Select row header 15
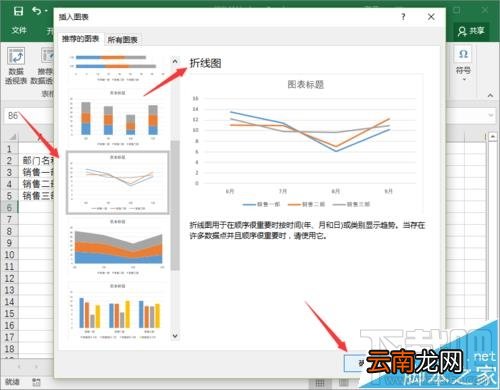500x390 pixels. 9,313
